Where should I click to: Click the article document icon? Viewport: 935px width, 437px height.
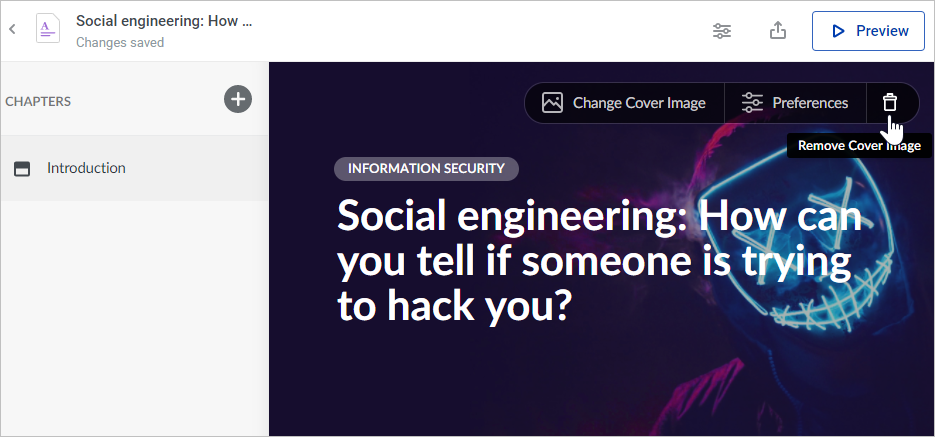(48, 29)
